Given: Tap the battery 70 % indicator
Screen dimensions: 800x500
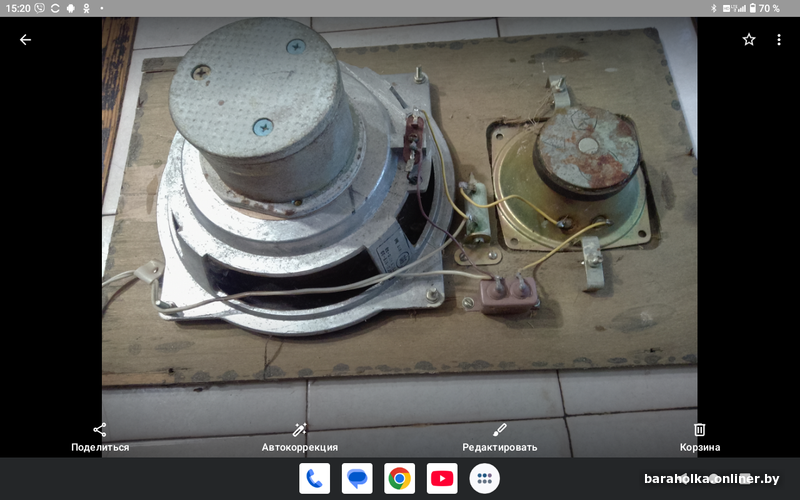Looking at the screenshot, I should pos(765,8).
